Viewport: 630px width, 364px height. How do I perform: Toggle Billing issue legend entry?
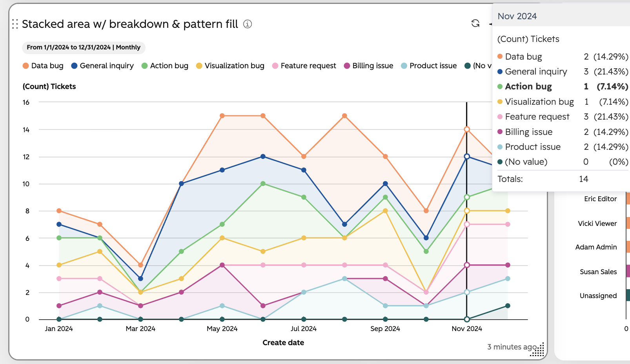click(368, 66)
